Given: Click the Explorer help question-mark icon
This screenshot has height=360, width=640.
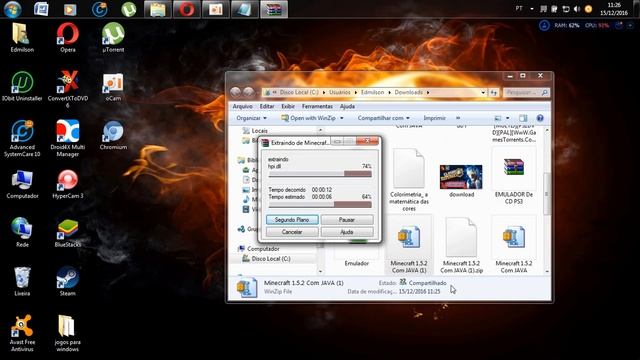Looking at the screenshot, I should [540, 118].
